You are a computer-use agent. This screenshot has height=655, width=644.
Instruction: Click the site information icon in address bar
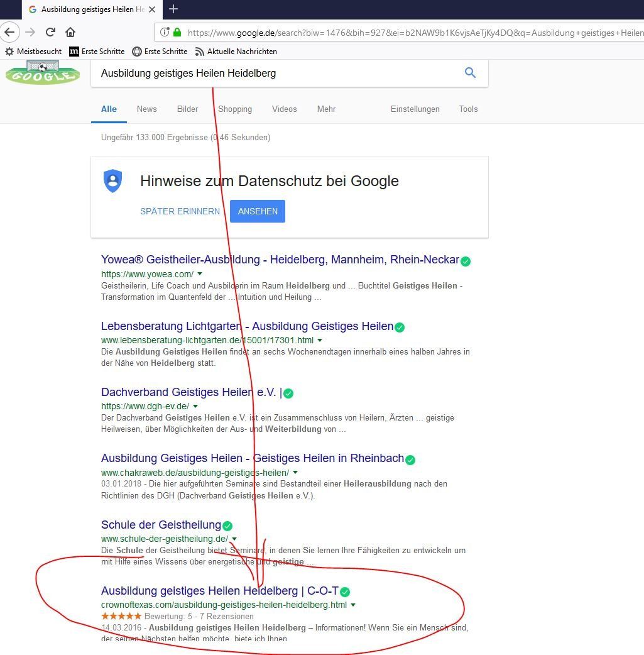(165, 32)
